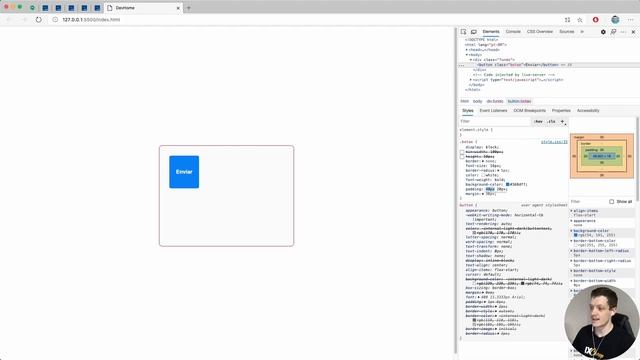This screenshot has height=360, width=640.
Task: Click the reader or translate icon in address bar
Action: pos(567,20)
